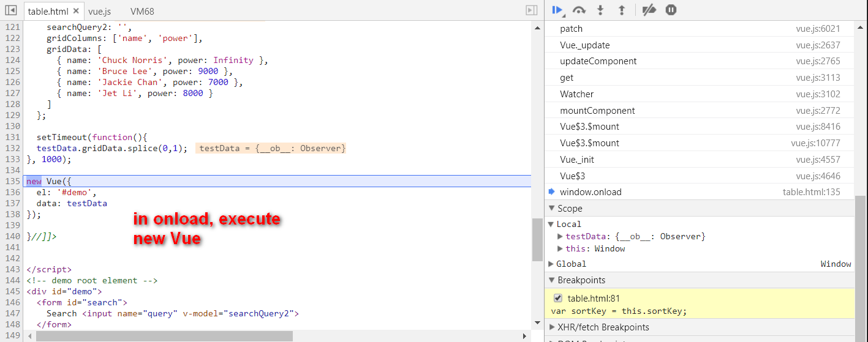Open the vue.js:6021 source link
Viewport: 868px width, 342px height.
pos(818,29)
